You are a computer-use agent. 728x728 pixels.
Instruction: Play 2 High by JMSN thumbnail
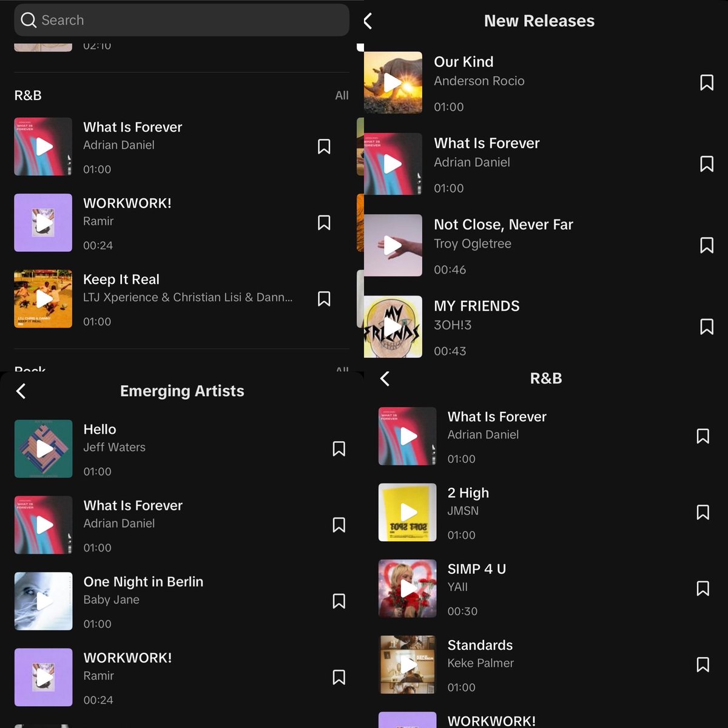coord(407,512)
